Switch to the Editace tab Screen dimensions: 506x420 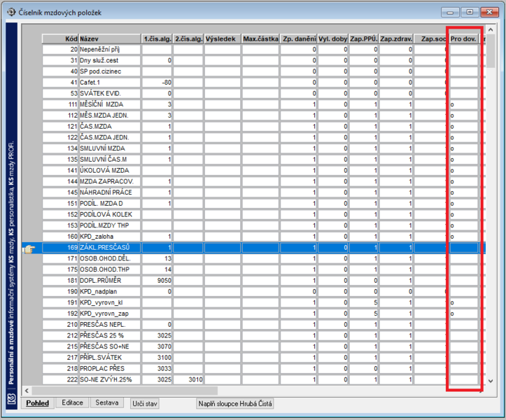point(72,402)
